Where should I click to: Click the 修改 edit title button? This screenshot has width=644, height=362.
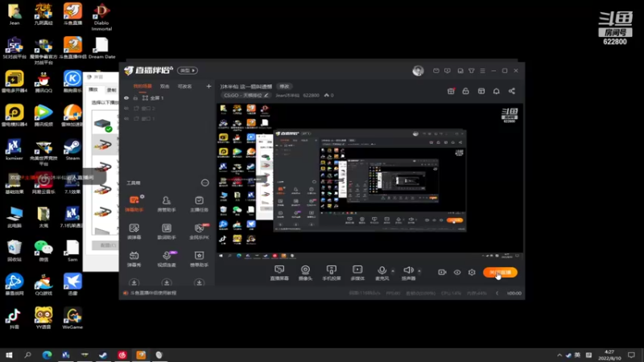284,86
